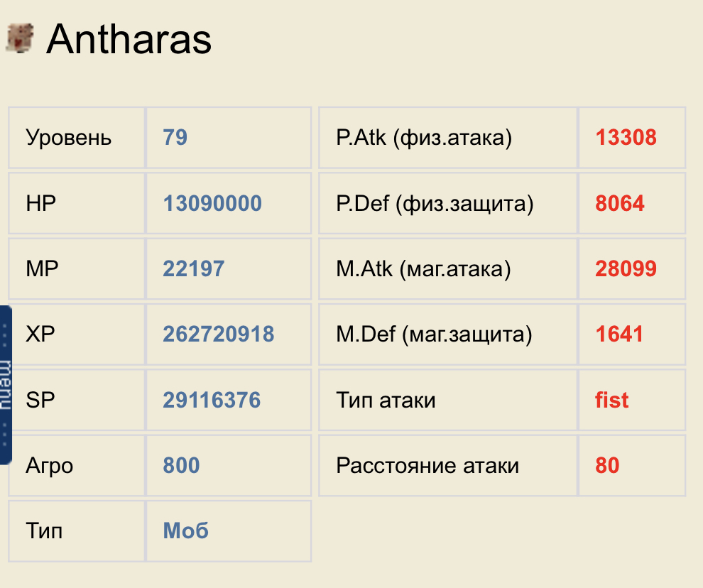703x588 pixels.
Task: Open the side menu tab
Action: click(x=6, y=386)
